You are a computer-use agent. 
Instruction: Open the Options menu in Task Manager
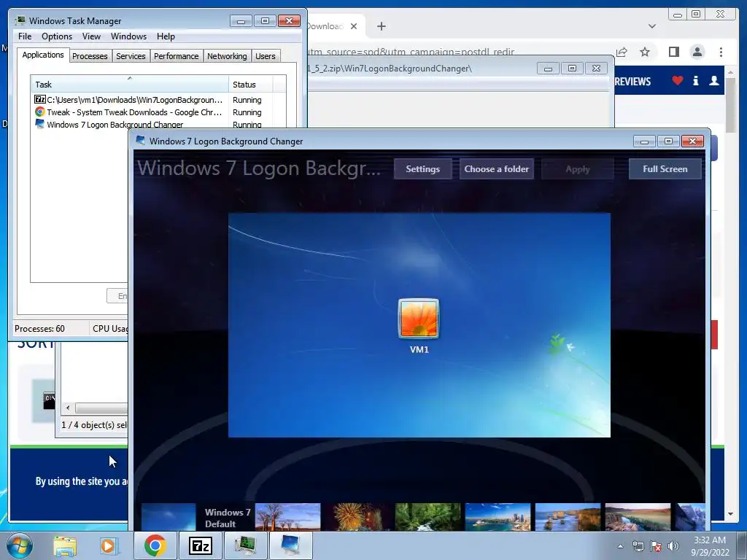[x=57, y=36]
